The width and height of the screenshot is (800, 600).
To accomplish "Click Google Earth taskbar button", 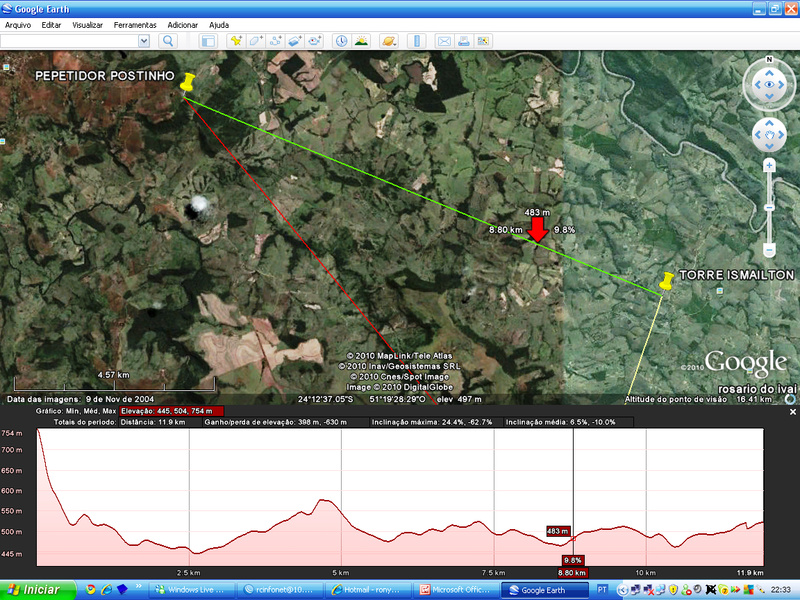I will point(545,590).
